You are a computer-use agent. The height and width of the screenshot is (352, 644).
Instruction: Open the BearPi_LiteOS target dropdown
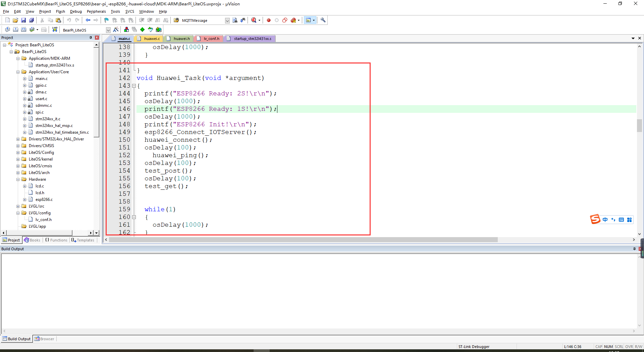pos(108,30)
